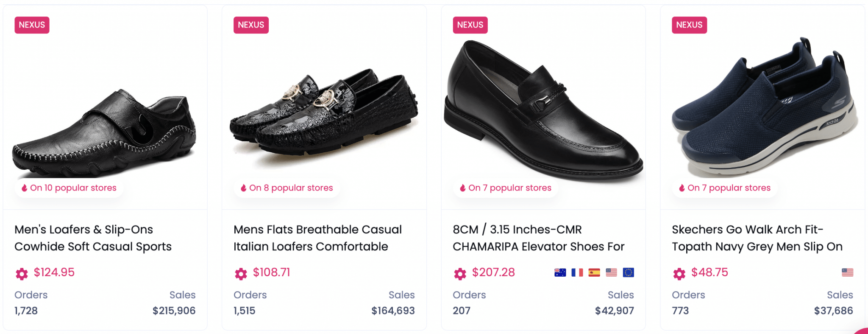Image resolution: width=868 pixels, height=334 pixels.
Task: Click the gear icon next to $108.71
Action: tap(241, 274)
